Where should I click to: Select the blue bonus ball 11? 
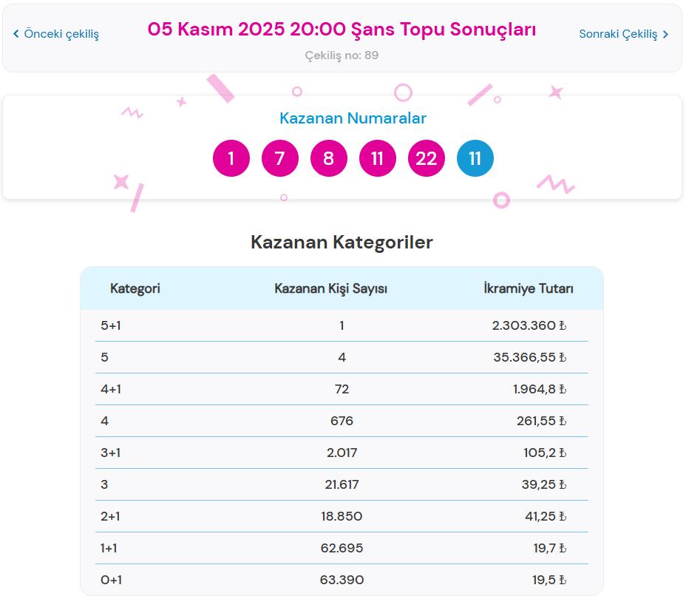(475, 158)
